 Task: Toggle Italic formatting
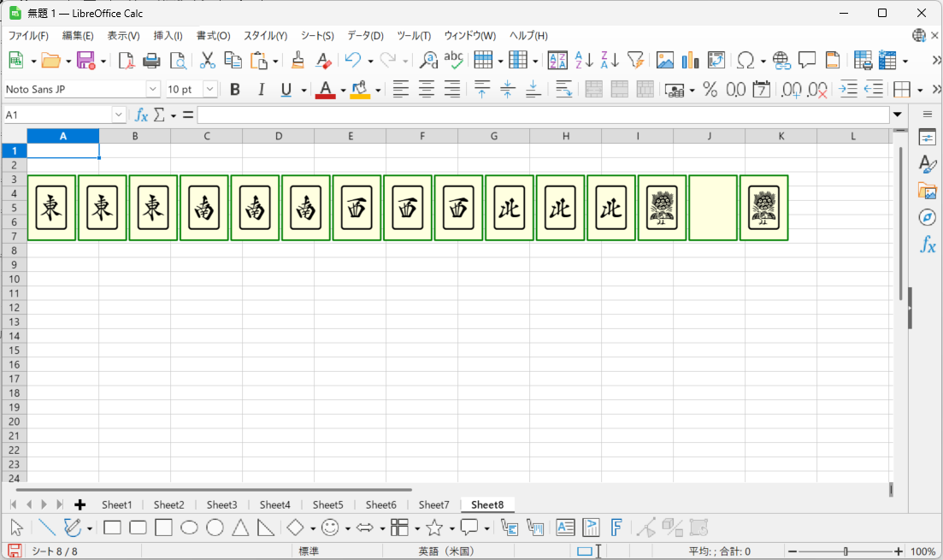pyautogui.click(x=261, y=89)
